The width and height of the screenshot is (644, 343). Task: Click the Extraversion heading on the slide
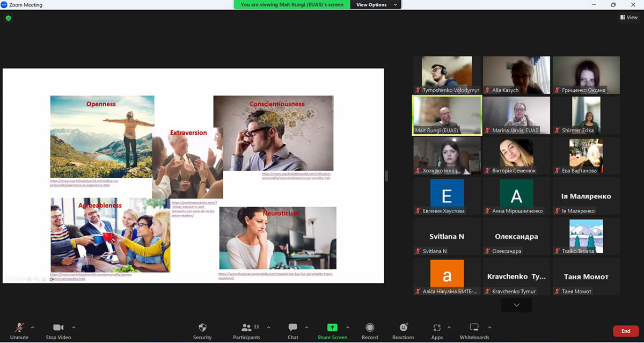pyautogui.click(x=188, y=133)
